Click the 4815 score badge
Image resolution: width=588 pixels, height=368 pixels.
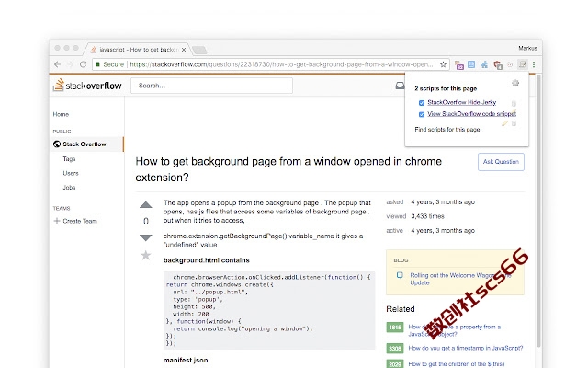394,328
